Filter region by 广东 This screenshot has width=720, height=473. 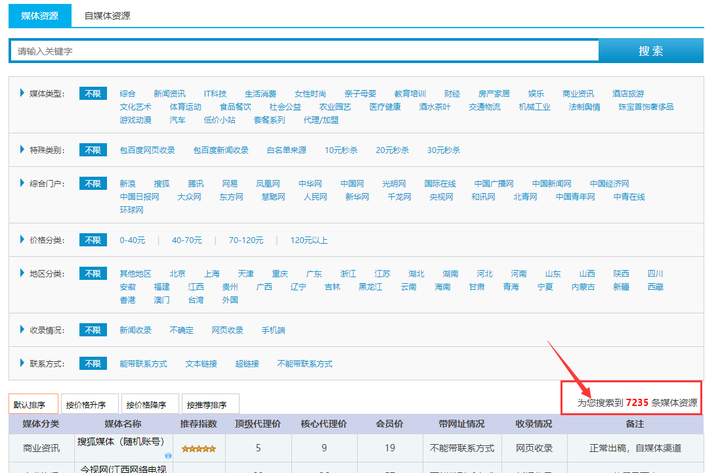coord(314,274)
